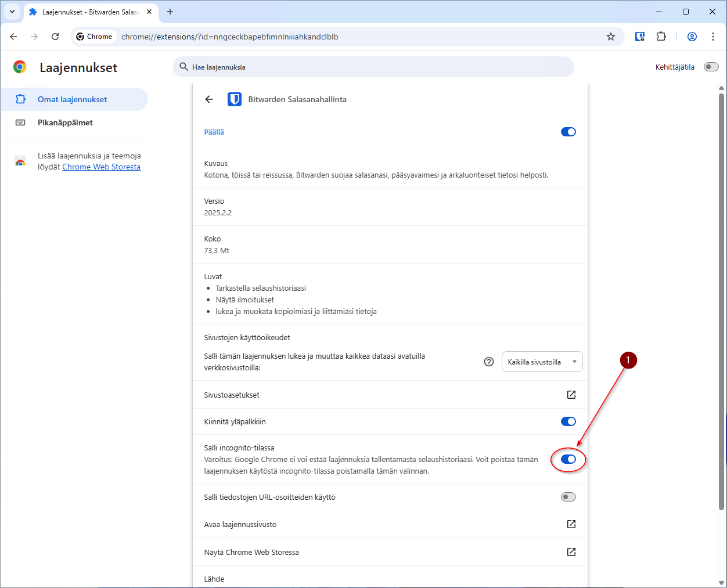Viewport: 727px width, 588px height.
Task: Click the Avaa laajennussivusto label
Action: [x=240, y=524]
